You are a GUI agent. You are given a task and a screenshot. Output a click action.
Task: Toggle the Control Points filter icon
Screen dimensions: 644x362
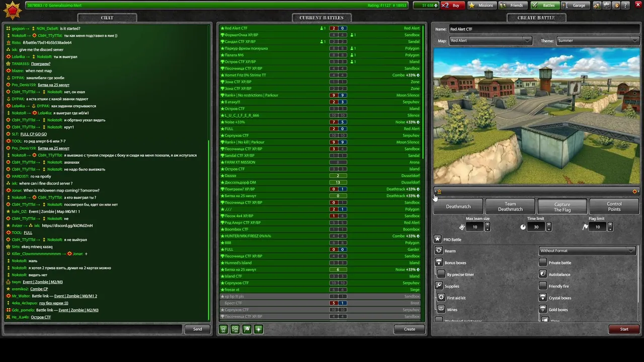tap(258, 329)
